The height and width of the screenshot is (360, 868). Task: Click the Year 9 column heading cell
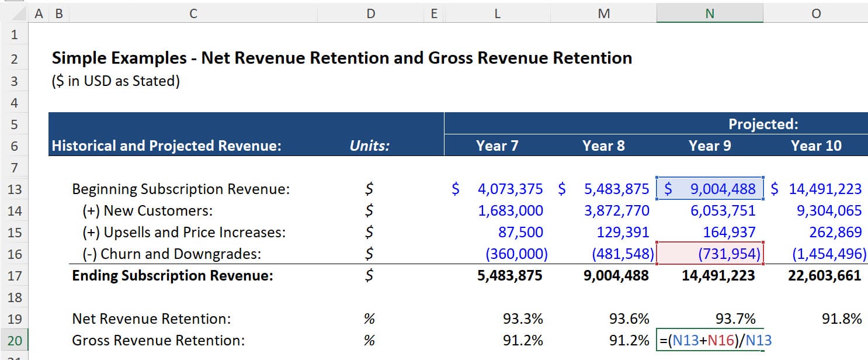tap(710, 146)
